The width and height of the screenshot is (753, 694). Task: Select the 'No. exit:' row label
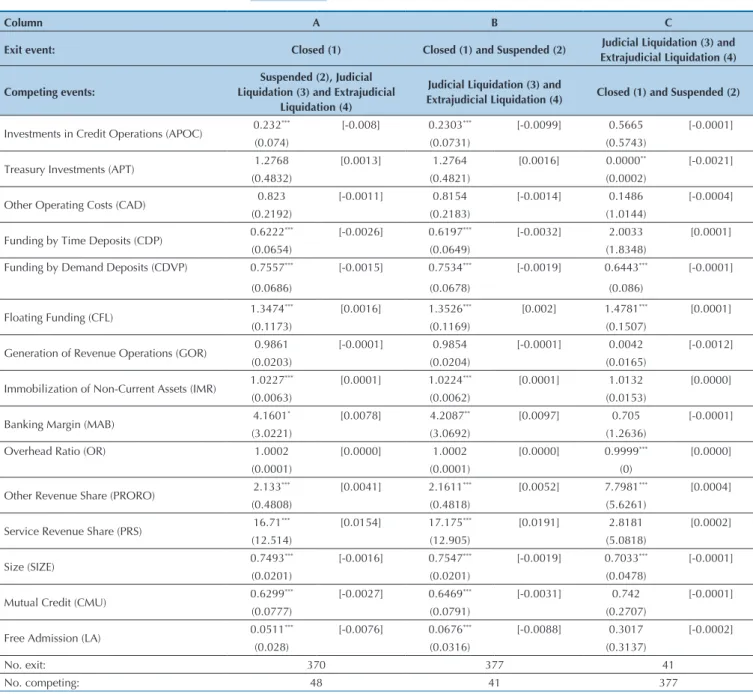[x=25, y=665]
